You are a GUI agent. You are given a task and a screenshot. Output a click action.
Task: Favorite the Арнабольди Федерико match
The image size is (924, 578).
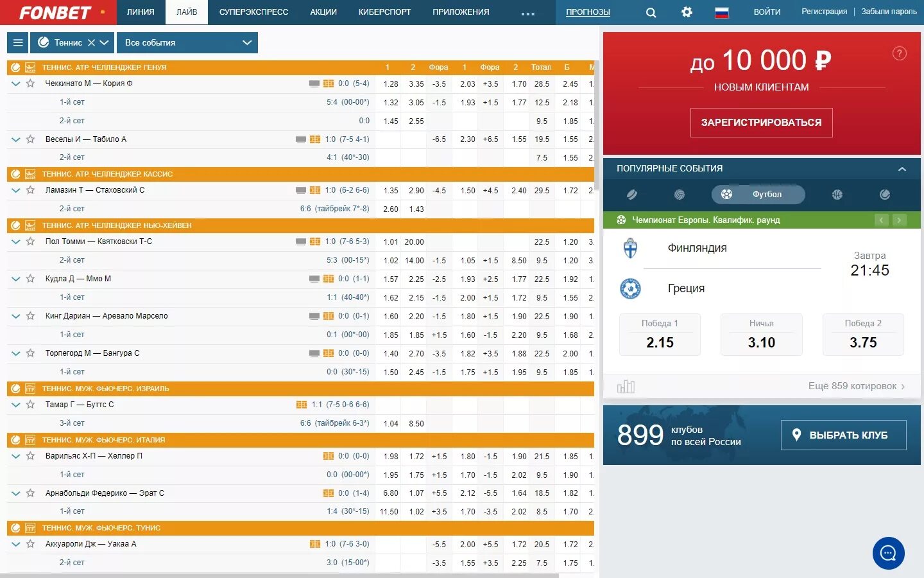point(30,493)
